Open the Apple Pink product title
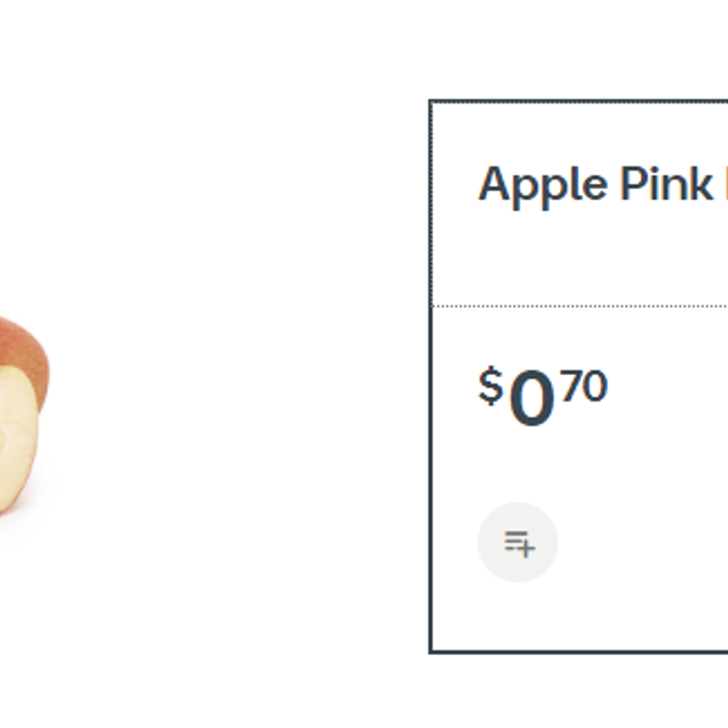 pyautogui.click(x=602, y=185)
